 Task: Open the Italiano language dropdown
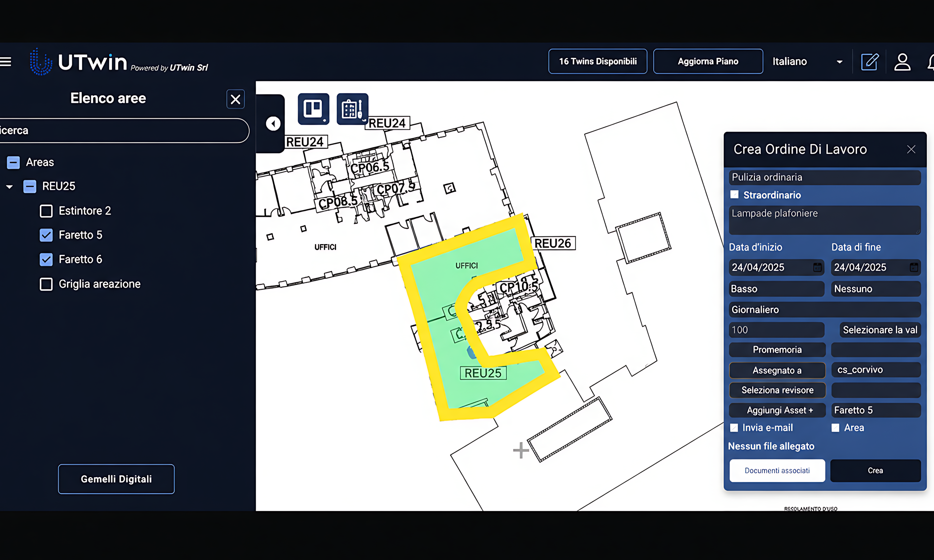click(808, 62)
